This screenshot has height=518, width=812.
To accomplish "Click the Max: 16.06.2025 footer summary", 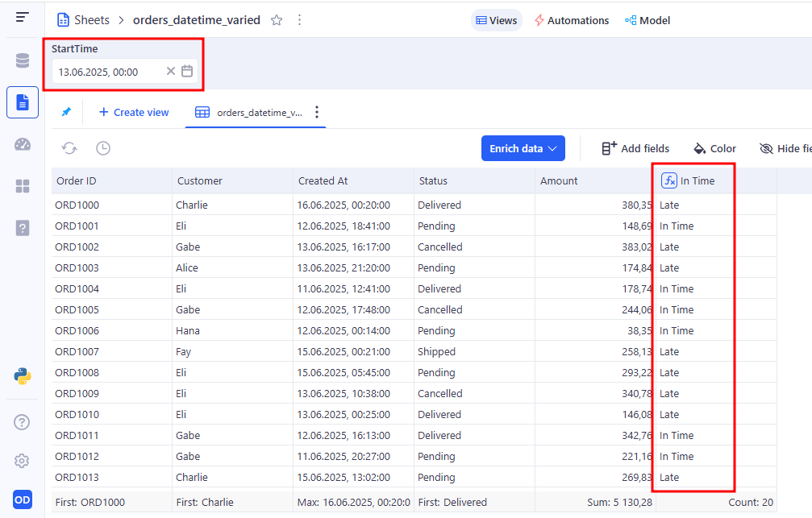I will (x=354, y=502).
